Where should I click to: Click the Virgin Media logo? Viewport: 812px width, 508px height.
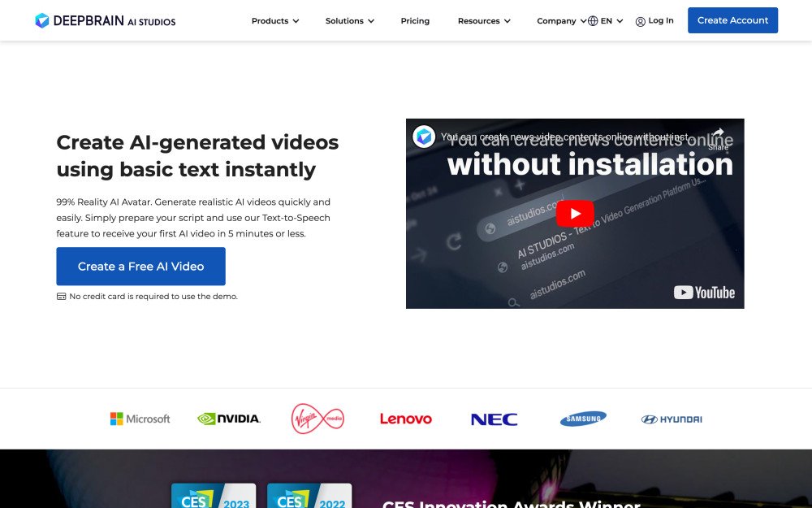click(317, 419)
